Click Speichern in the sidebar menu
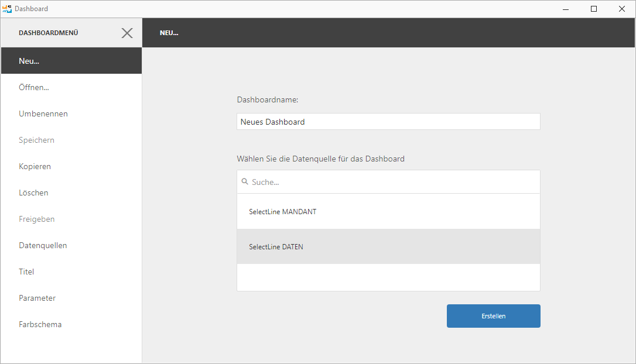Viewport: 636px width, 364px height. pos(71,140)
